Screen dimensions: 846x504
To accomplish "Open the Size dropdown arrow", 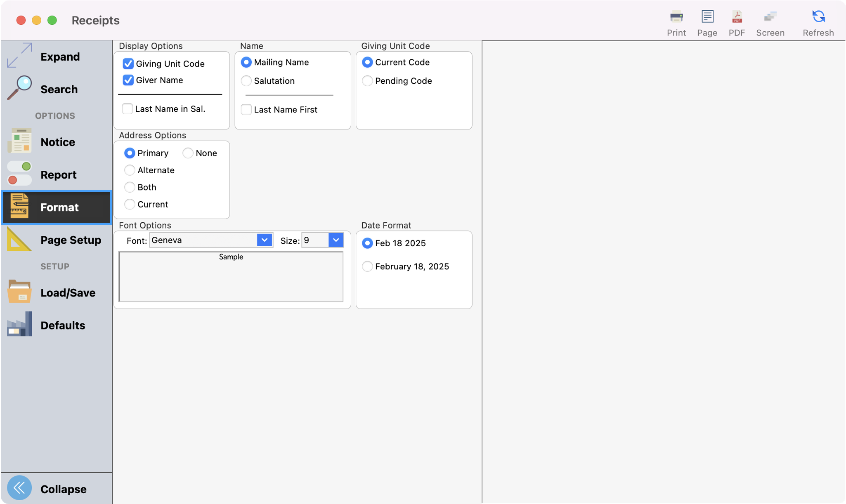I will 336,240.
